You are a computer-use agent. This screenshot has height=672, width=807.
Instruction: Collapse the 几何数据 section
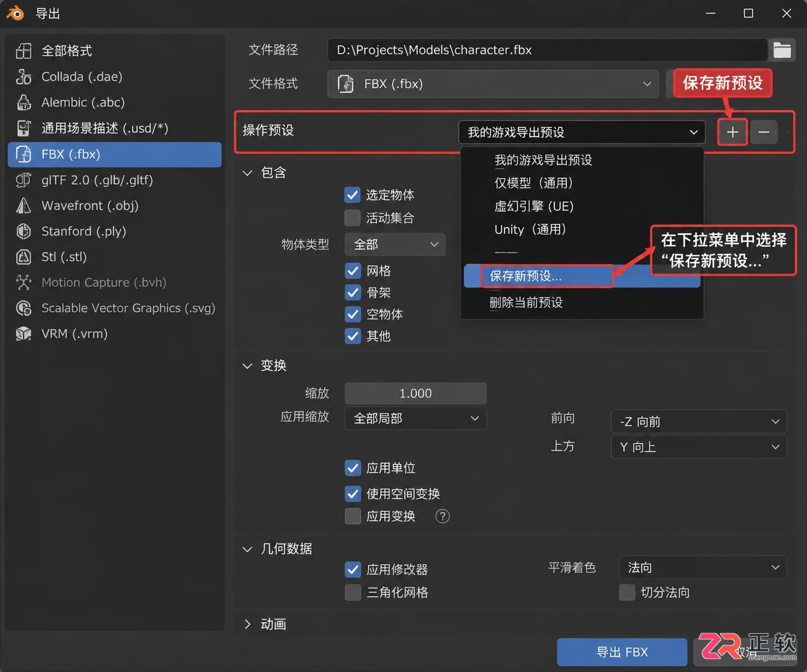(x=247, y=549)
